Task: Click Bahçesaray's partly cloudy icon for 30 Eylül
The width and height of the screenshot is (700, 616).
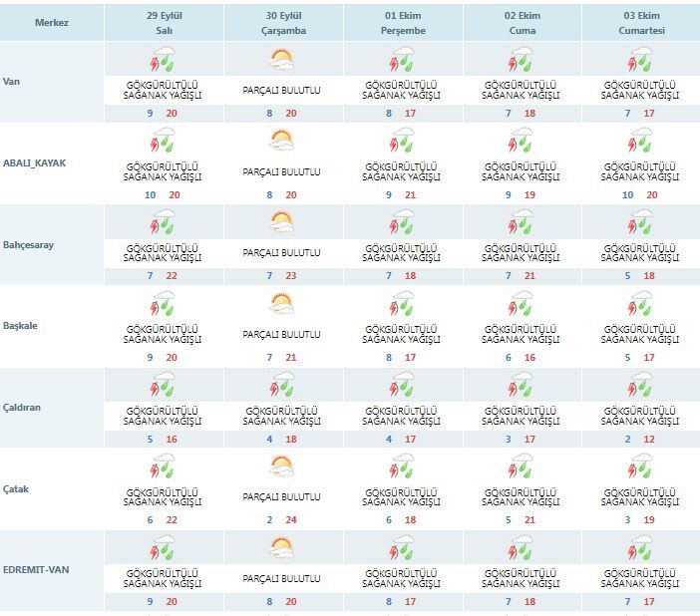Action: pyautogui.click(x=282, y=222)
